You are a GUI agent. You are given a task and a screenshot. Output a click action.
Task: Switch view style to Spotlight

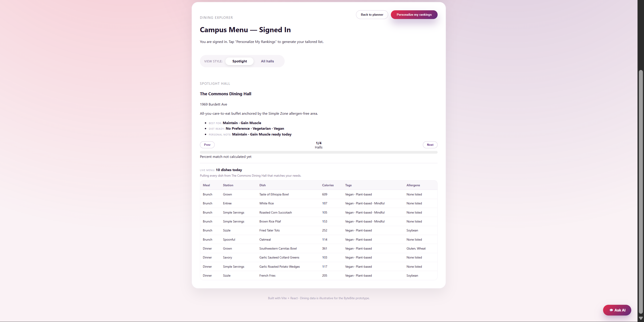[x=239, y=61]
